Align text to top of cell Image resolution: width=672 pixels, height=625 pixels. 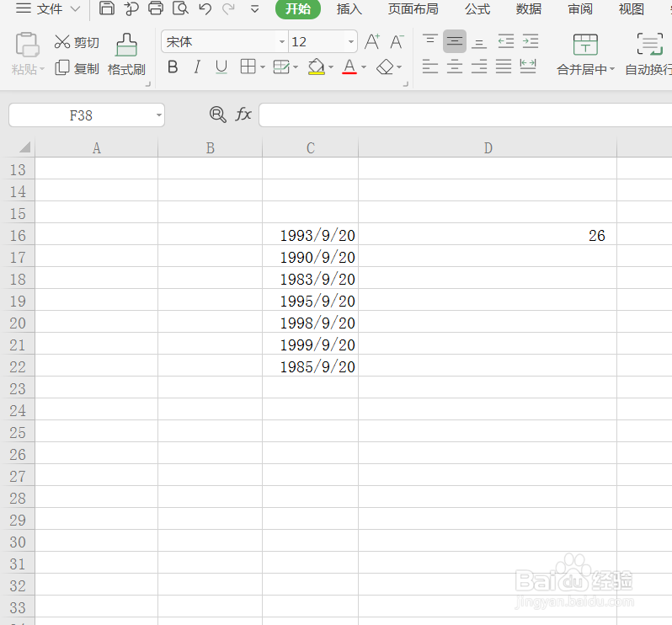[x=429, y=41]
